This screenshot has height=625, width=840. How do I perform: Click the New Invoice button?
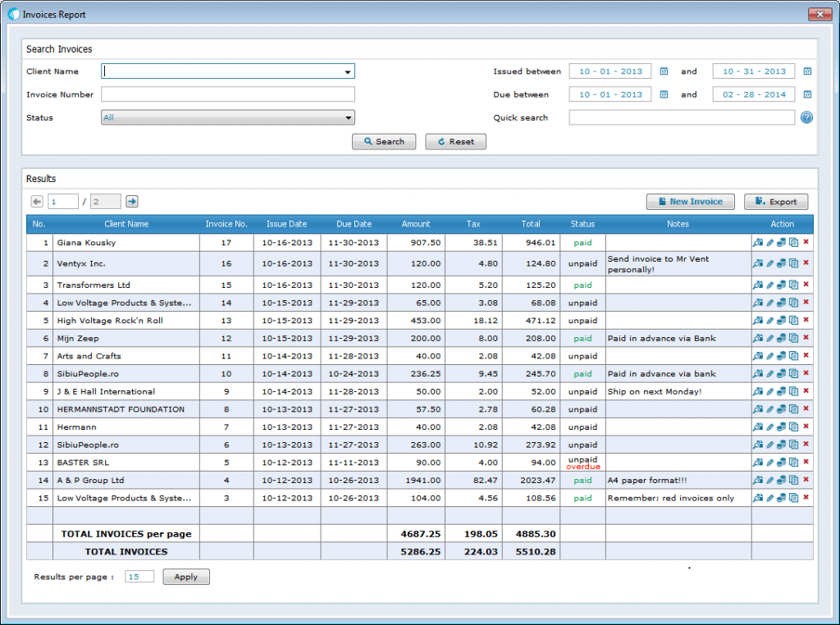click(690, 201)
